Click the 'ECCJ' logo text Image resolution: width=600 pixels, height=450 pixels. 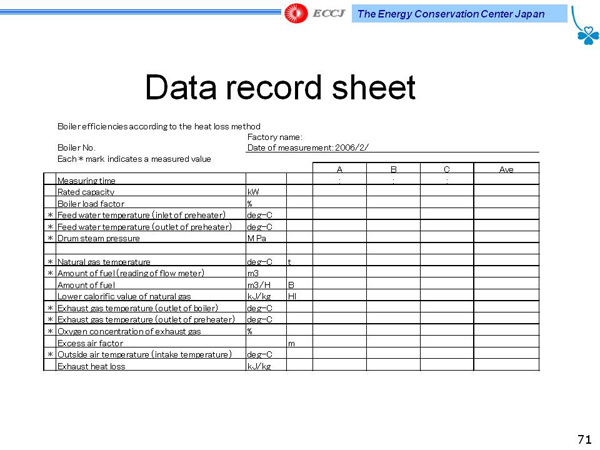pos(329,14)
